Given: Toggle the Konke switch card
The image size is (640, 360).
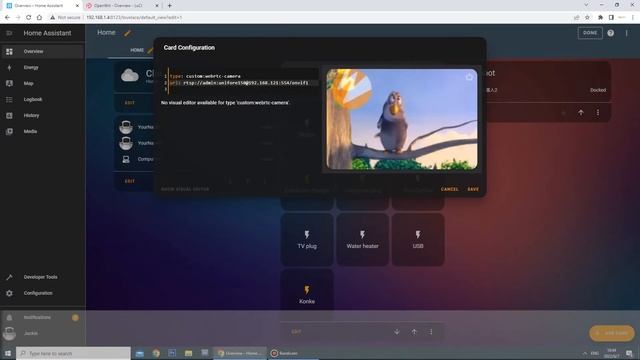Looking at the screenshot, I should (307, 295).
